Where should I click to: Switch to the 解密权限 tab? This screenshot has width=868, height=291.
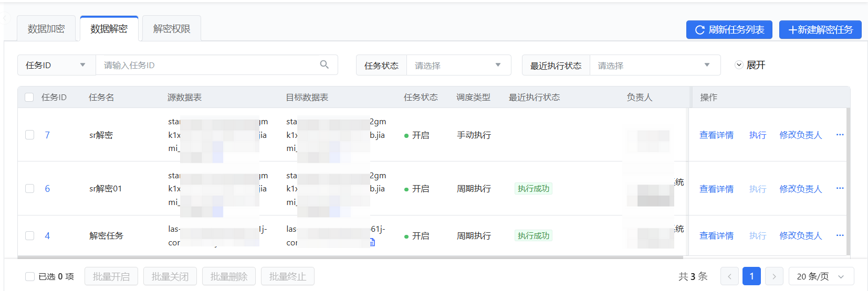click(172, 29)
